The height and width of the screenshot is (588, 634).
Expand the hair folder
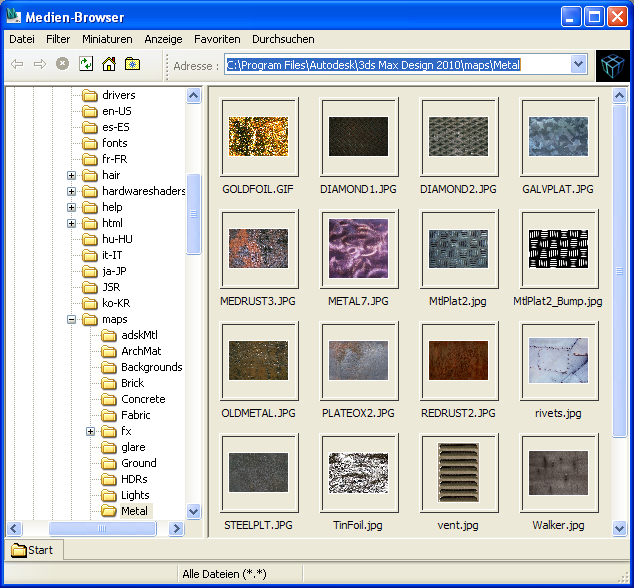coord(71,176)
